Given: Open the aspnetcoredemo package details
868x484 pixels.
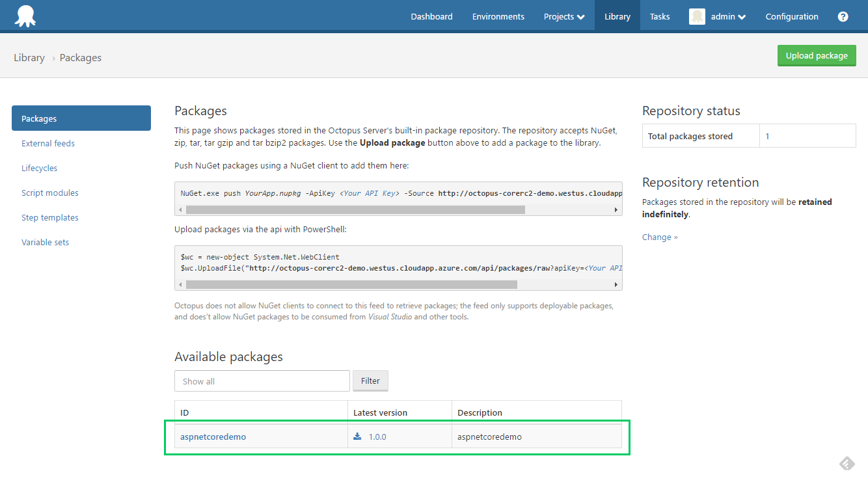Looking at the screenshot, I should (213, 436).
